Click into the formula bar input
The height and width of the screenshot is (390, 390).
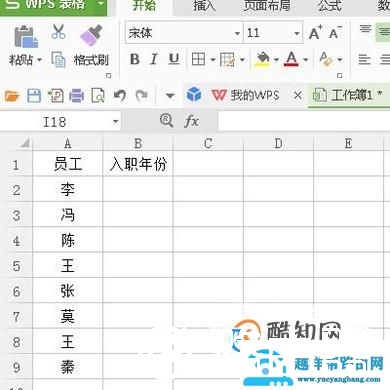pyautogui.click(x=304, y=121)
